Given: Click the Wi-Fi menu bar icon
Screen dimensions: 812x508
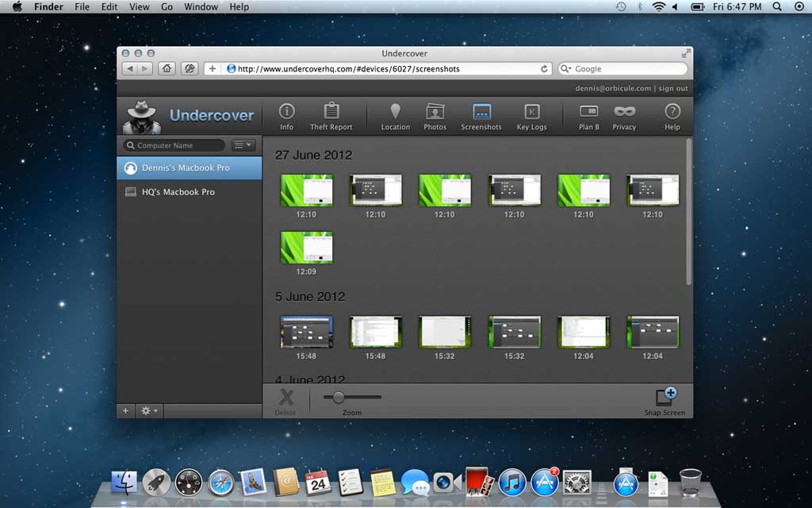Looking at the screenshot, I should click(658, 6).
